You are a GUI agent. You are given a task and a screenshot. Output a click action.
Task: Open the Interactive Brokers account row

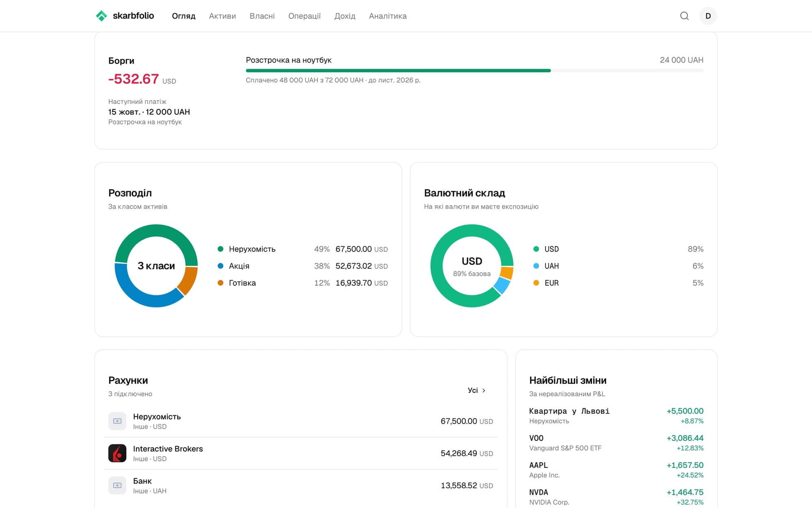(301, 454)
